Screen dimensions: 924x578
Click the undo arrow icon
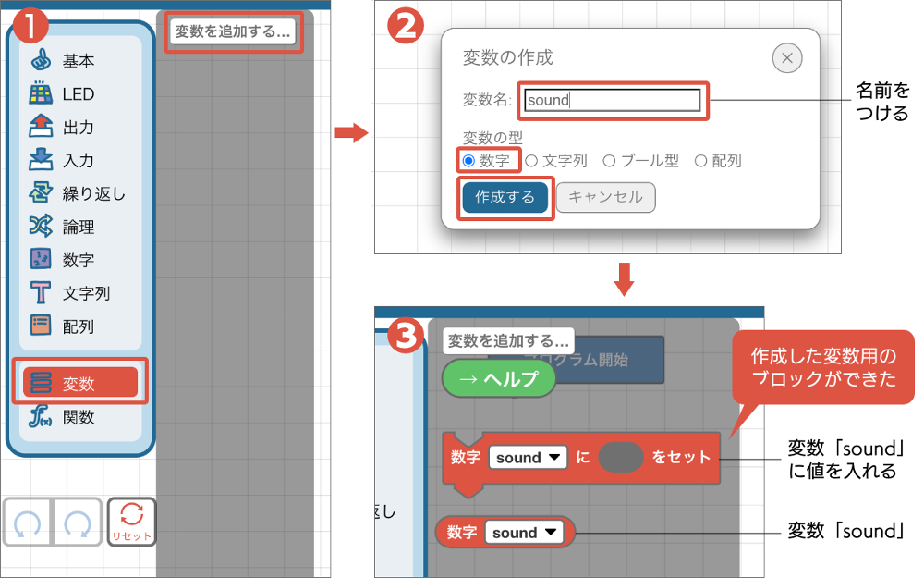point(28,523)
